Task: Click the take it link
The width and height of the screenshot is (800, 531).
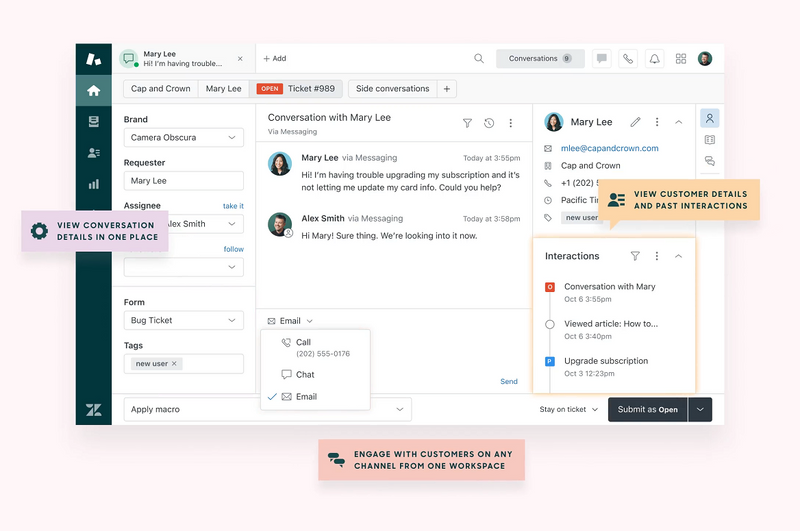Action: click(x=233, y=206)
